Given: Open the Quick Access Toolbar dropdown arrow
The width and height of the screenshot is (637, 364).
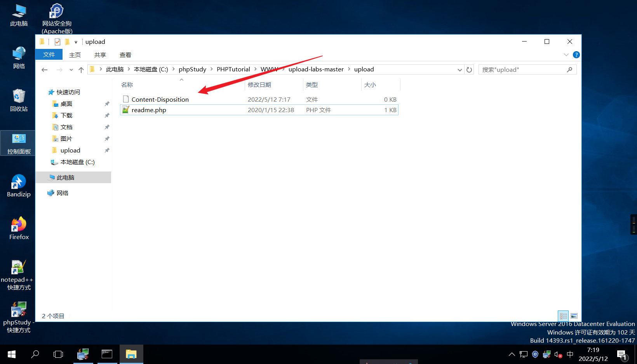Looking at the screenshot, I should click(x=76, y=42).
